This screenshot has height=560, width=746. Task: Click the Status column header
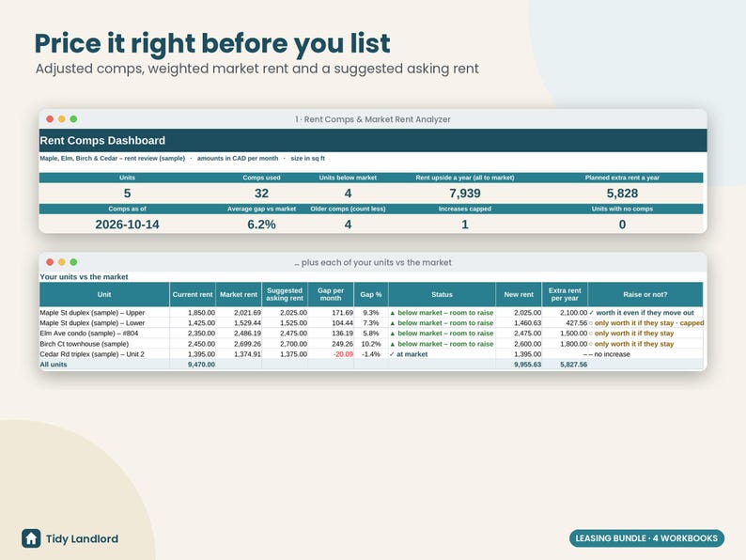(x=442, y=294)
